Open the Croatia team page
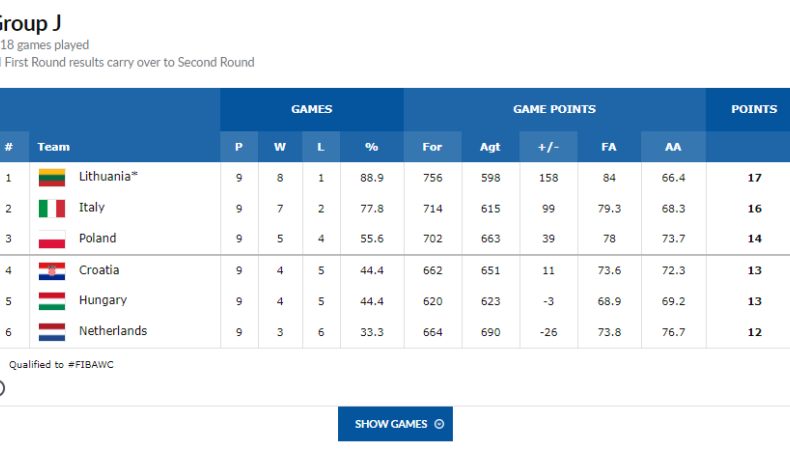Viewport: 790px width, 450px height. pyautogui.click(x=99, y=270)
